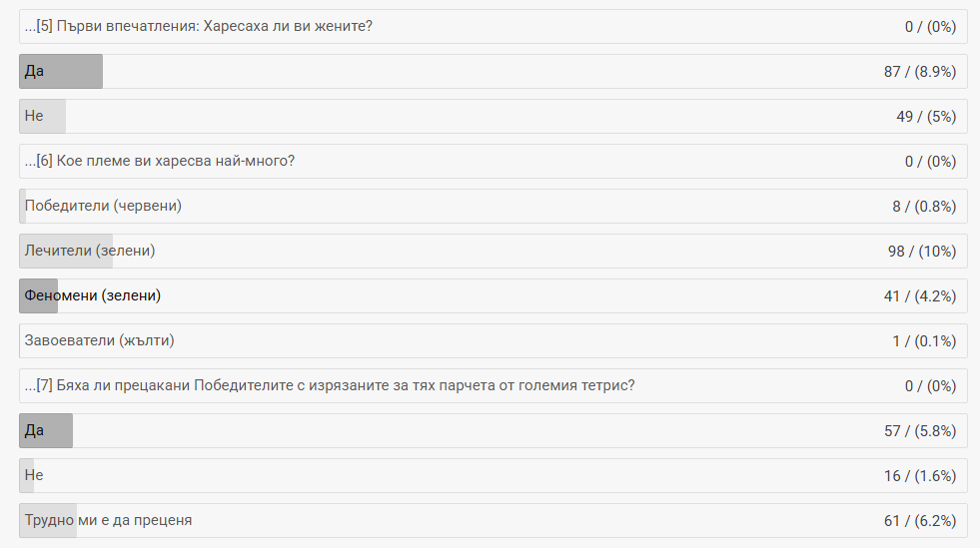
Task: Choose the 'Победители (червени)' option
Action: (x=103, y=207)
